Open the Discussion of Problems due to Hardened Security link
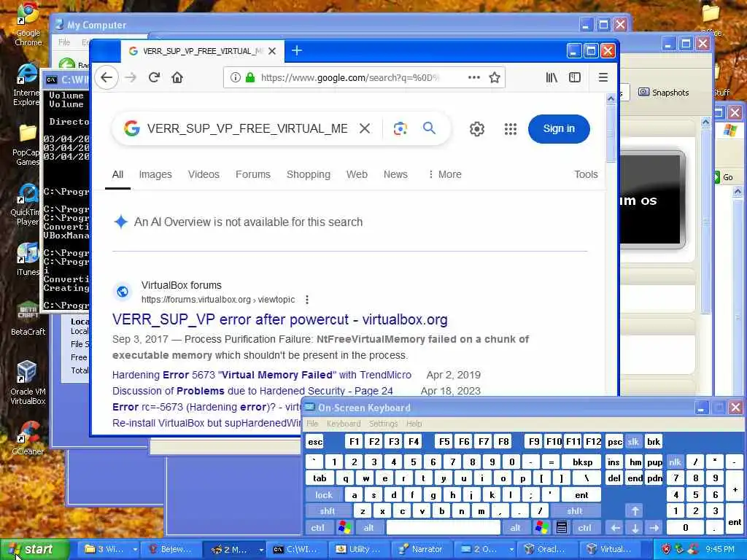 point(252,391)
